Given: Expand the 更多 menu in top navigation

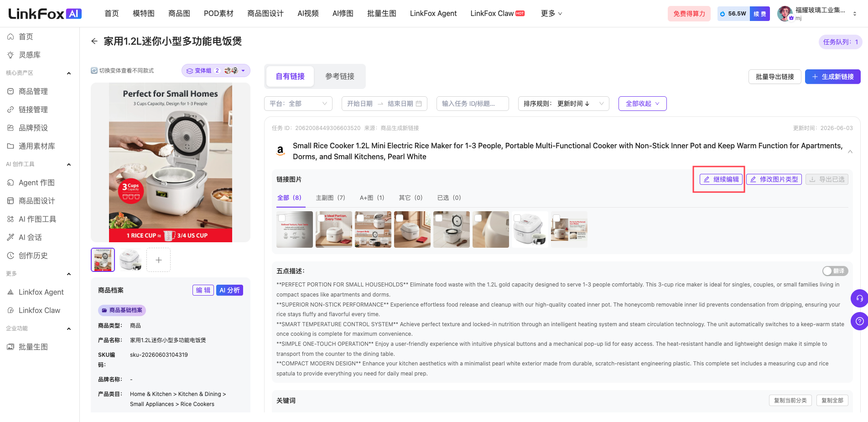Looking at the screenshot, I should 551,14.
